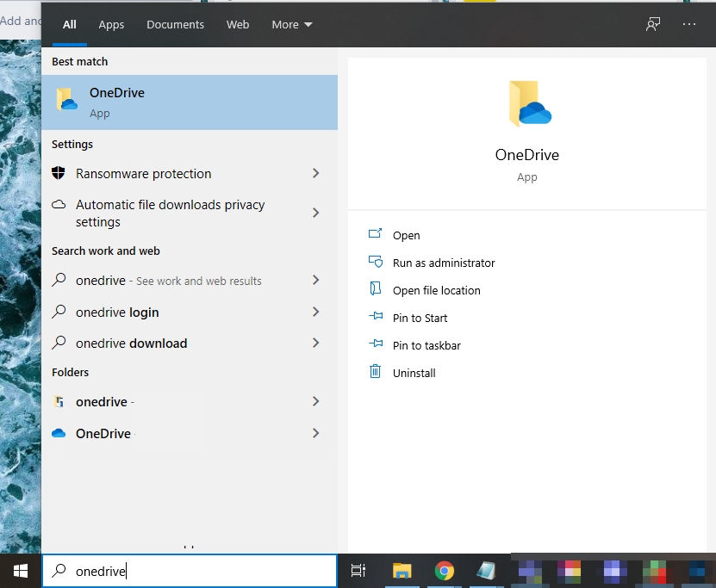This screenshot has height=588, width=716.
Task: Choose Uninstall for OneDrive
Action: 414,373
